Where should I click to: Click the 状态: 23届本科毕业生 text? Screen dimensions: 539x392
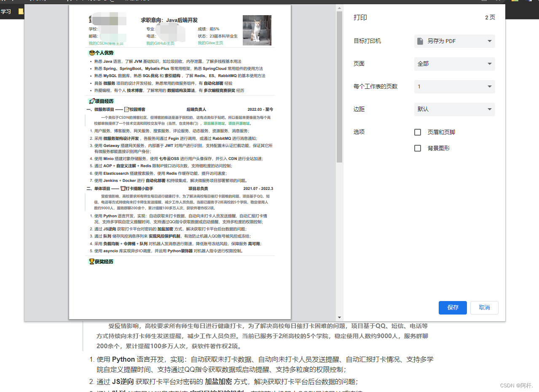(218, 36)
